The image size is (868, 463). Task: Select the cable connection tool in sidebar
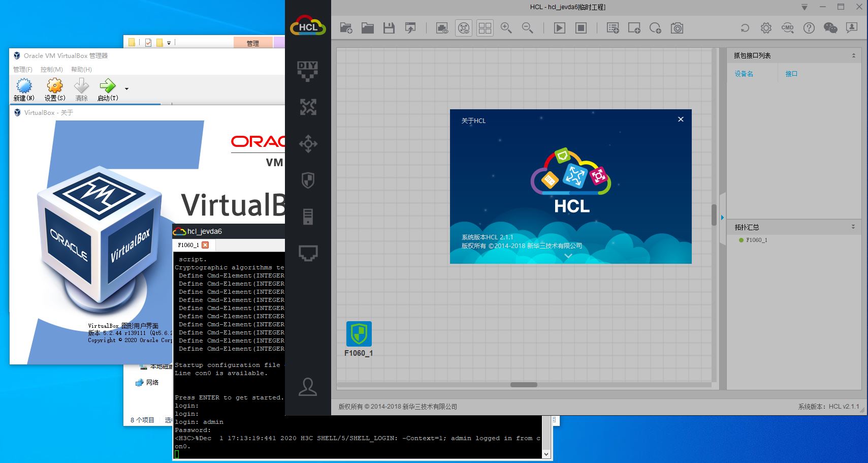click(x=308, y=253)
